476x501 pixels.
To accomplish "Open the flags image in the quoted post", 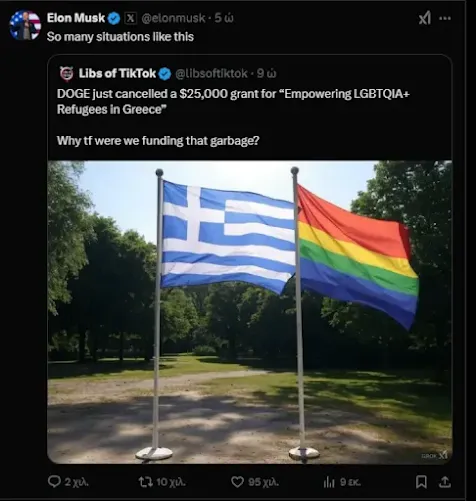I will (250, 312).
